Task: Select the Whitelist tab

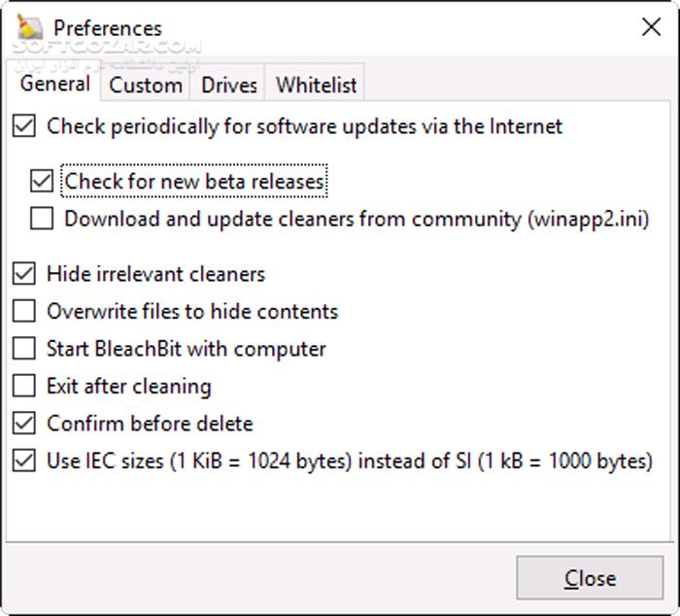Action: [317, 85]
